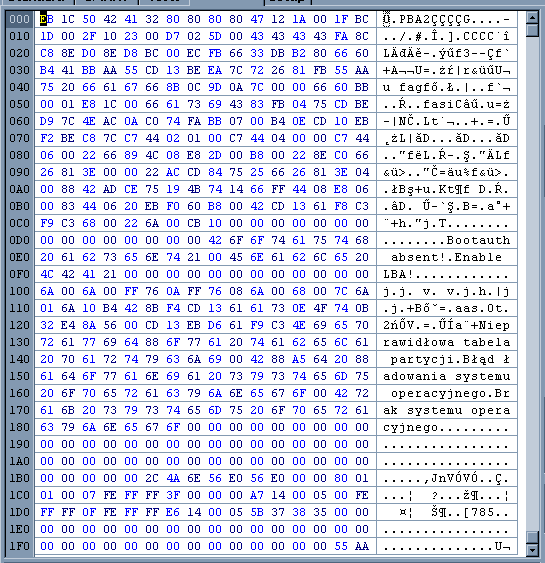Click the scrollbar up arrow button

click(x=533, y=17)
